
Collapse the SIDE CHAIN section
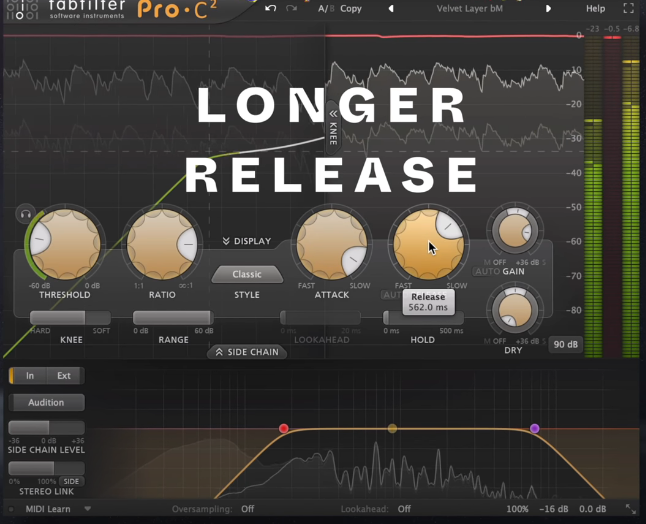[x=247, y=352]
